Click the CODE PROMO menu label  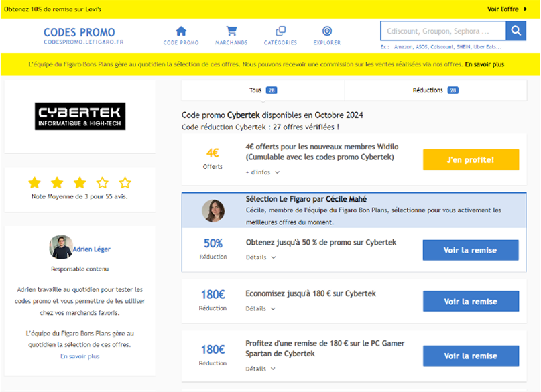coord(181,43)
